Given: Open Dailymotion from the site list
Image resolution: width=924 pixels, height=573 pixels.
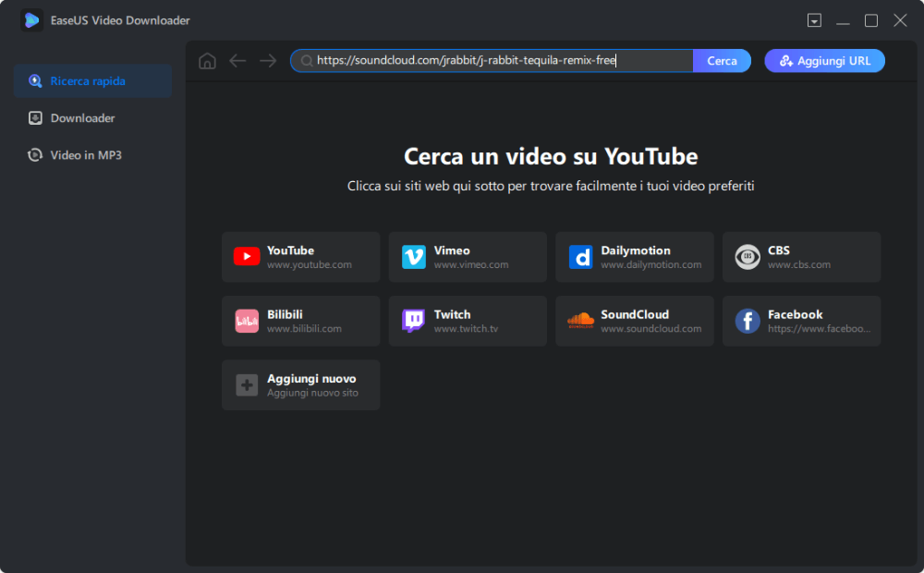Looking at the screenshot, I should click(x=579, y=256).
